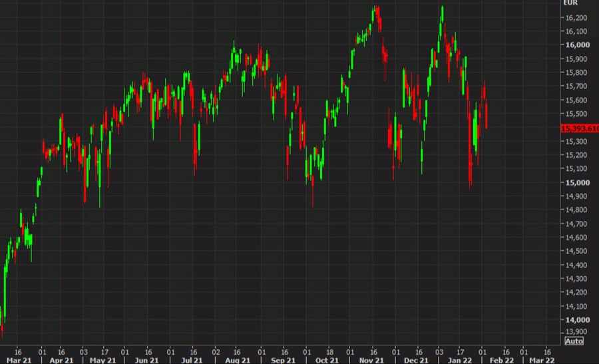Click the Nov 21 month label

pyautogui.click(x=371, y=360)
